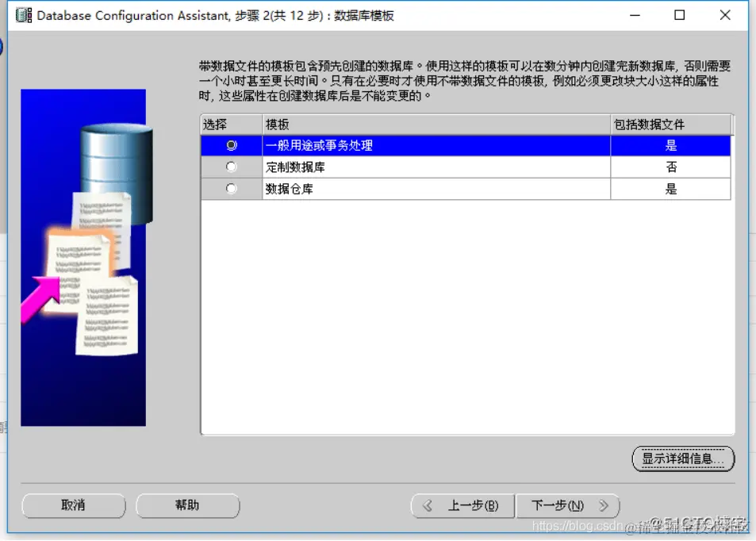Click the DBCA icon in the title bar
This screenshot has width=756, height=541.
(x=23, y=14)
